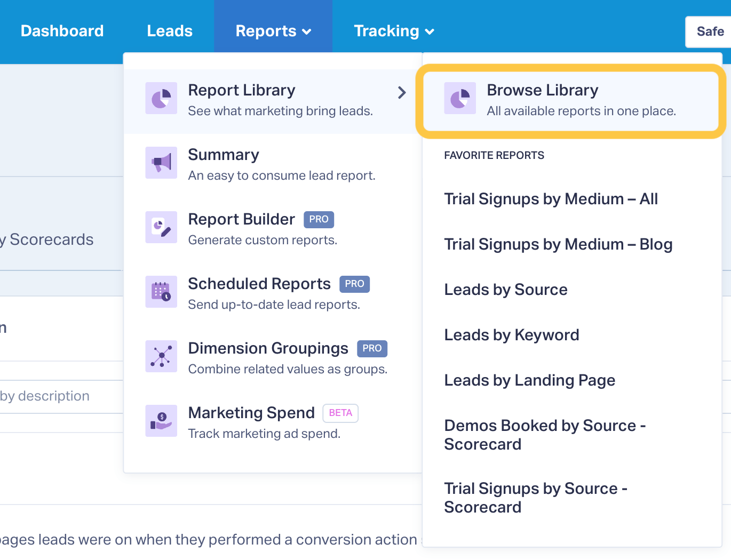Open the Leads tab
Viewport: 731px width, 560px height.
pos(170,31)
